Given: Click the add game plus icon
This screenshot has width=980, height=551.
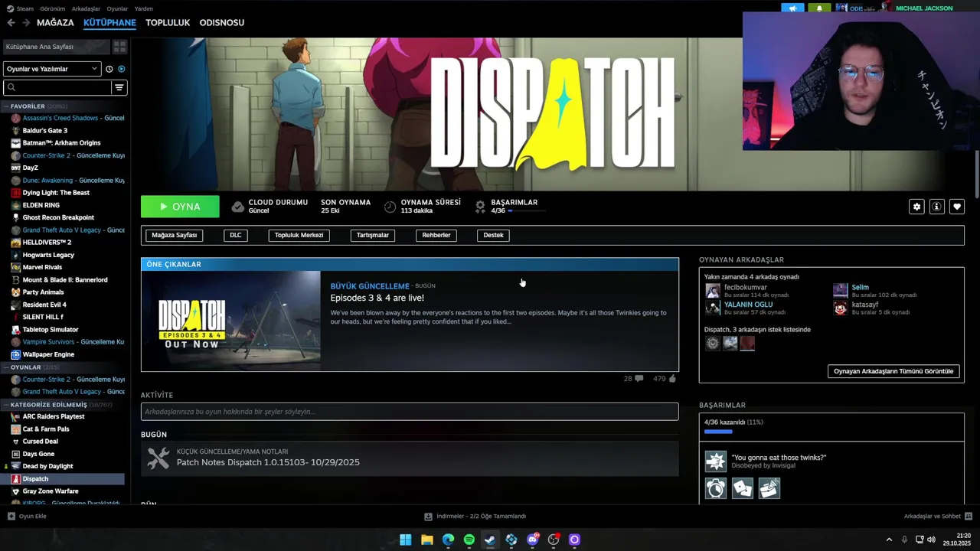Looking at the screenshot, I should coord(11,517).
